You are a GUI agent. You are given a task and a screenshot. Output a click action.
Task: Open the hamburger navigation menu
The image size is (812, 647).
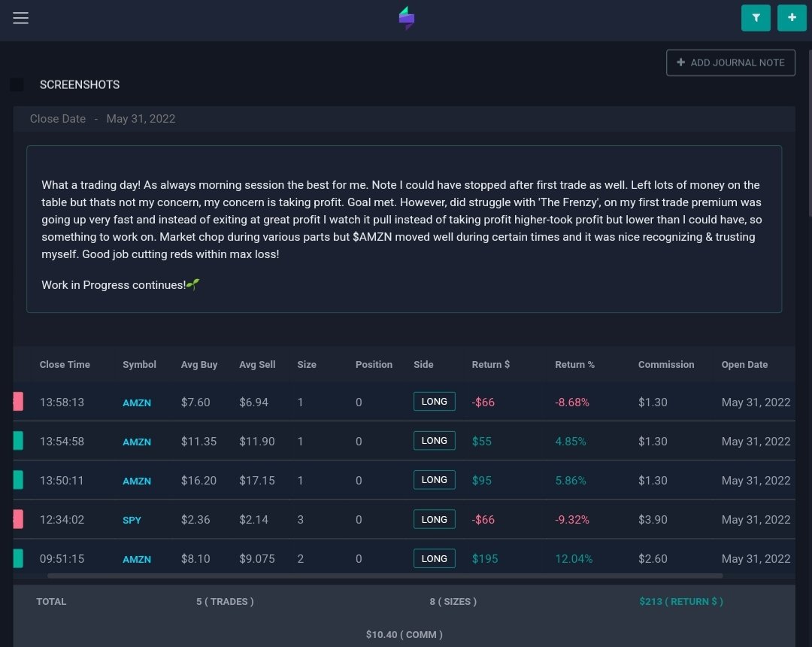tap(21, 18)
